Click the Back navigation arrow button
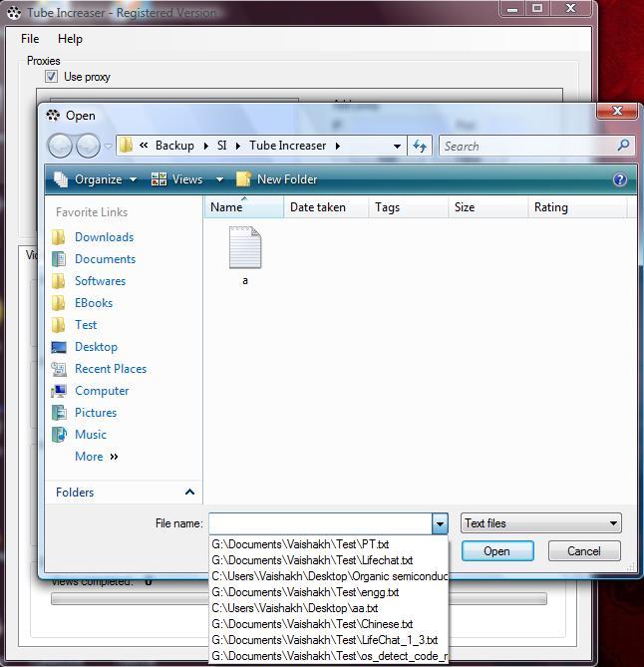Screen dimensions: 644x667 tap(60, 146)
